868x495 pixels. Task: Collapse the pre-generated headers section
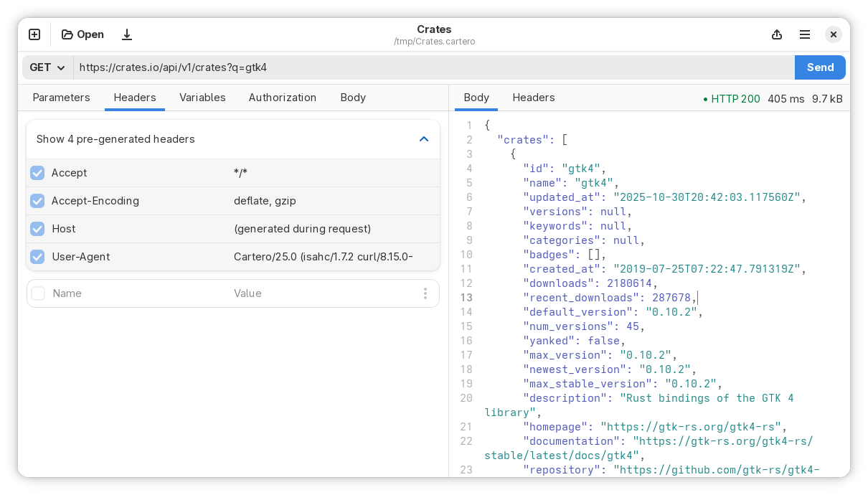click(x=424, y=139)
